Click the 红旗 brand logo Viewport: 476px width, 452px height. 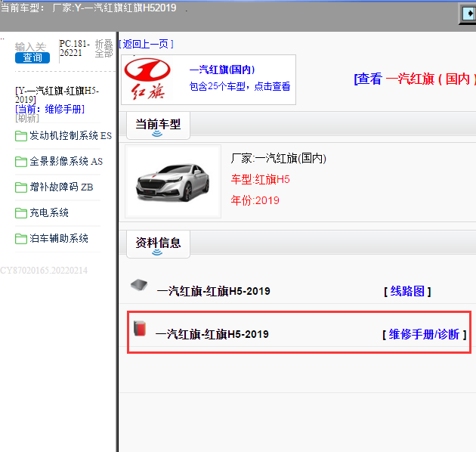tap(147, 79)
